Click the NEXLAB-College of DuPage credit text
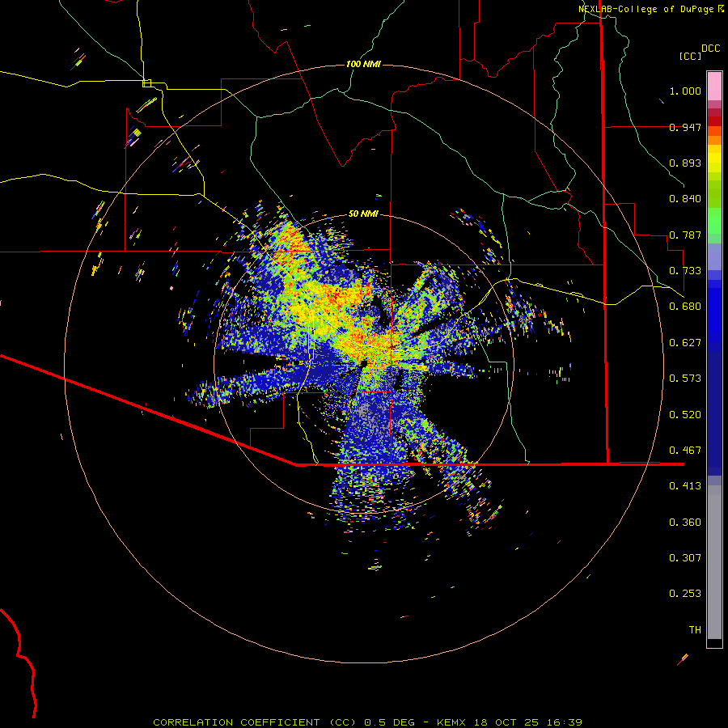728x728 pixels. (645, 9)
